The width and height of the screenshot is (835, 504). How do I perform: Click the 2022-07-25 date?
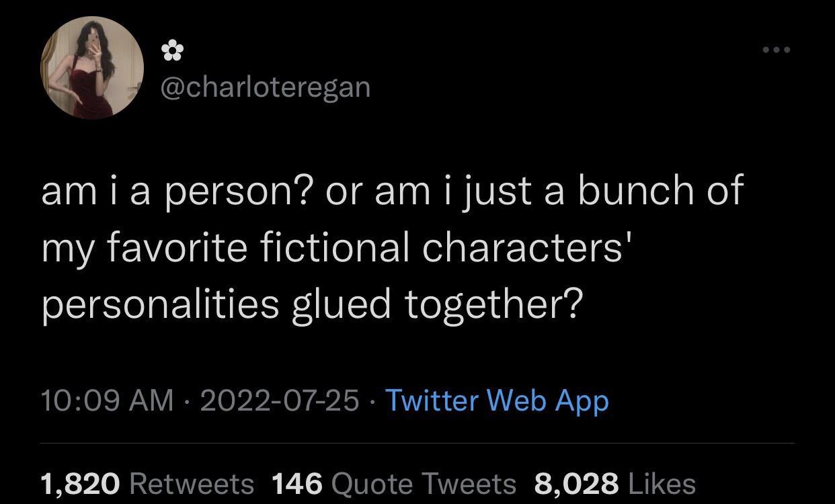(x=279, y=401)
